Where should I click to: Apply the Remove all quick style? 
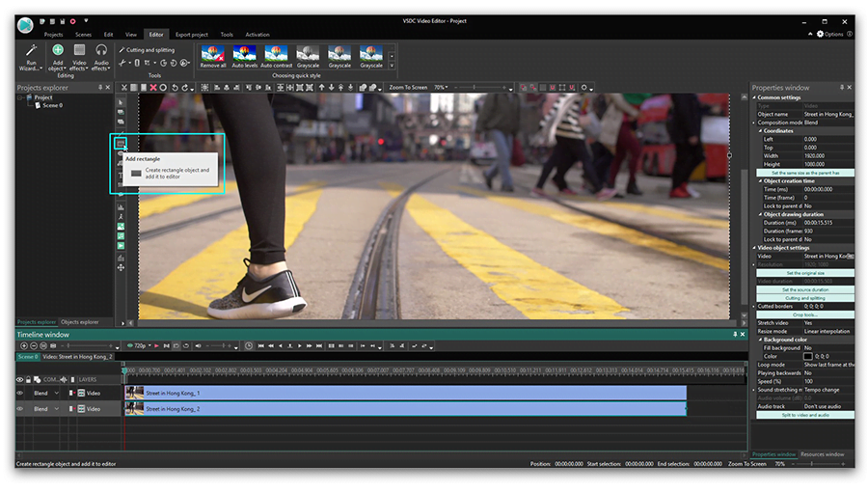[213, 57]
